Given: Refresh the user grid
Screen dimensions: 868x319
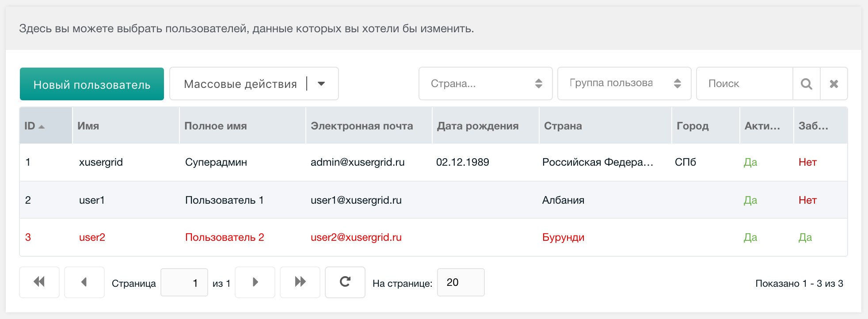Looking at the screenshot, I should click(x=345, y=282).
